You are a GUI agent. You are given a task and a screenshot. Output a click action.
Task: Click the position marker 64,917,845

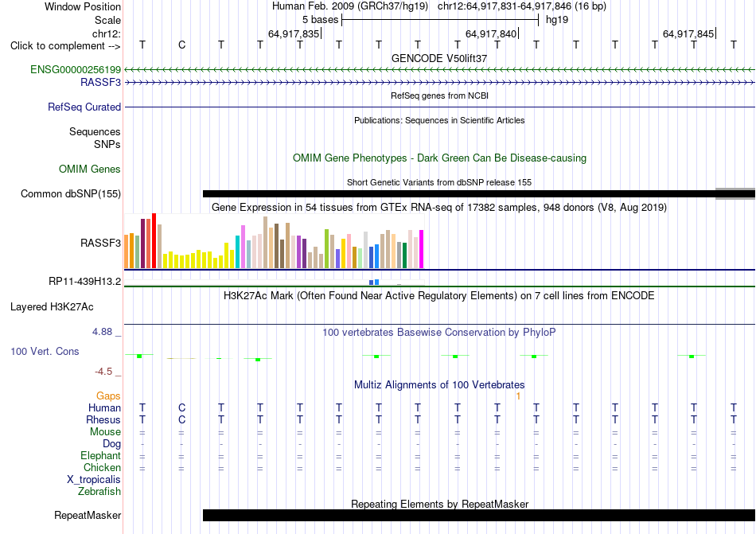(x=688, y=33)
